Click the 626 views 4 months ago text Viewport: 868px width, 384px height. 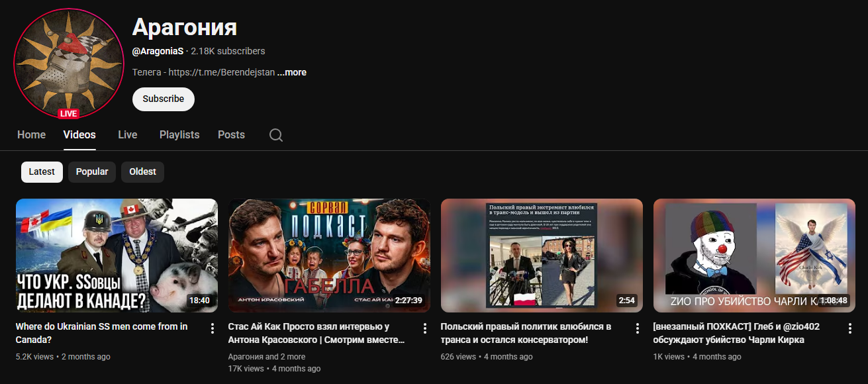(x=487, y=357)
